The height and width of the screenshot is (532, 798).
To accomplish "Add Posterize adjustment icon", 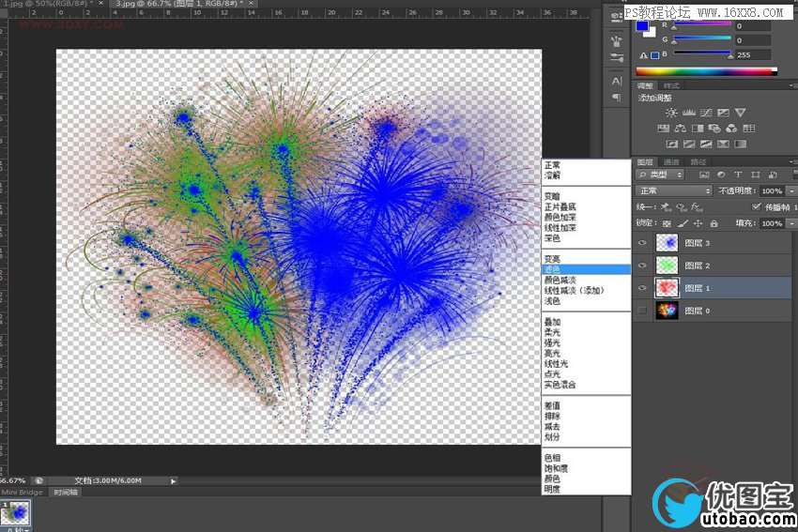I will (689, 144).
